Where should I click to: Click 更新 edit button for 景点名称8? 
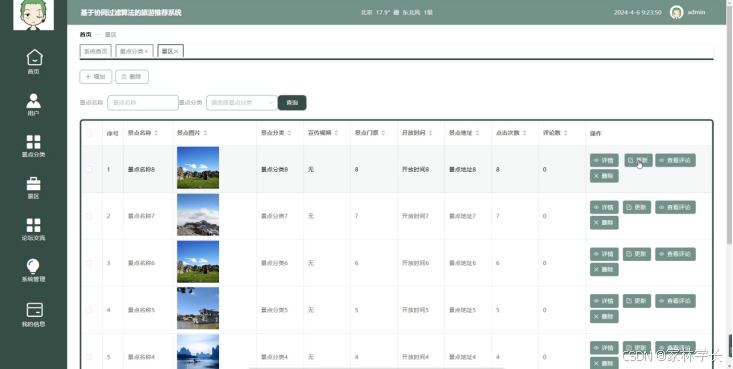click(x=638, y=160)
